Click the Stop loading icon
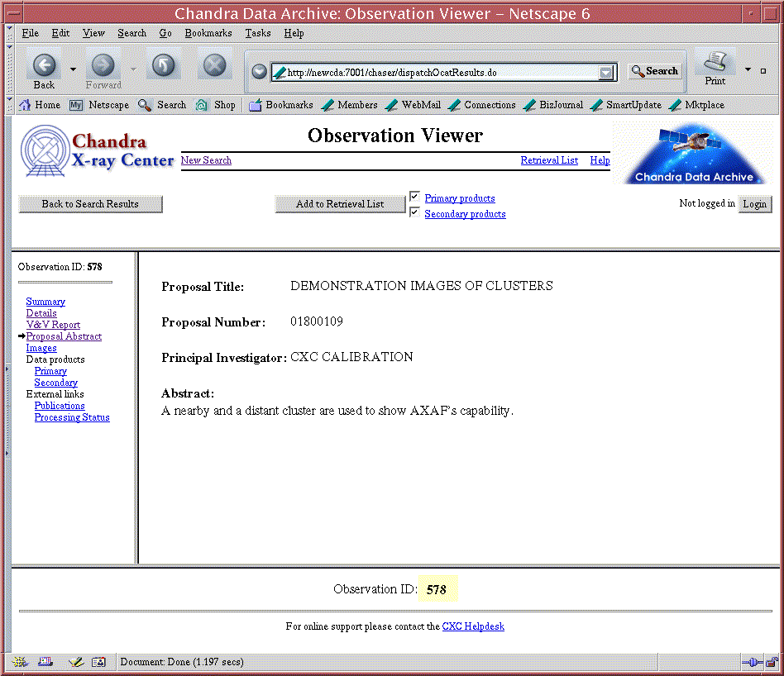 click(214, 65)
